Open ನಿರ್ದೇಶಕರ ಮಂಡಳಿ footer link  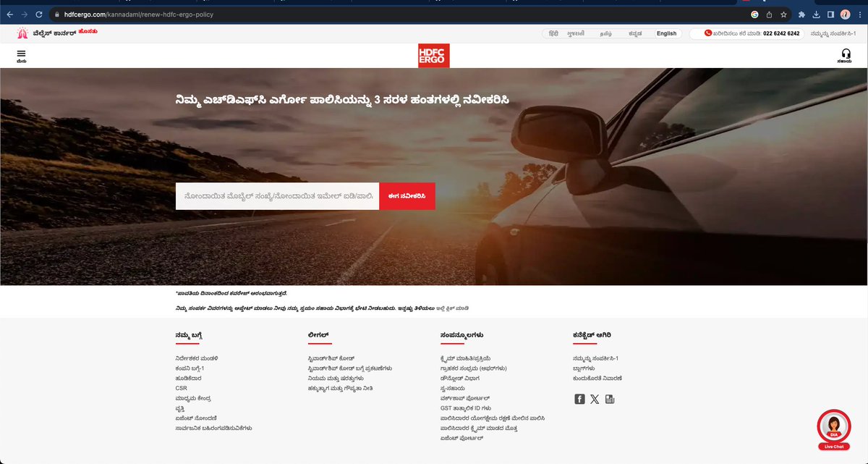(197, 358)
